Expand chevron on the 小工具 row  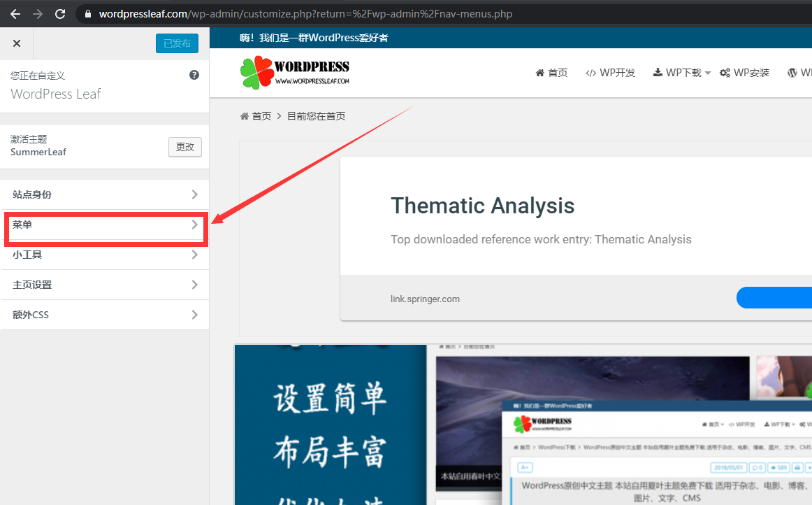pyautogui.click(x=195, y=255)
